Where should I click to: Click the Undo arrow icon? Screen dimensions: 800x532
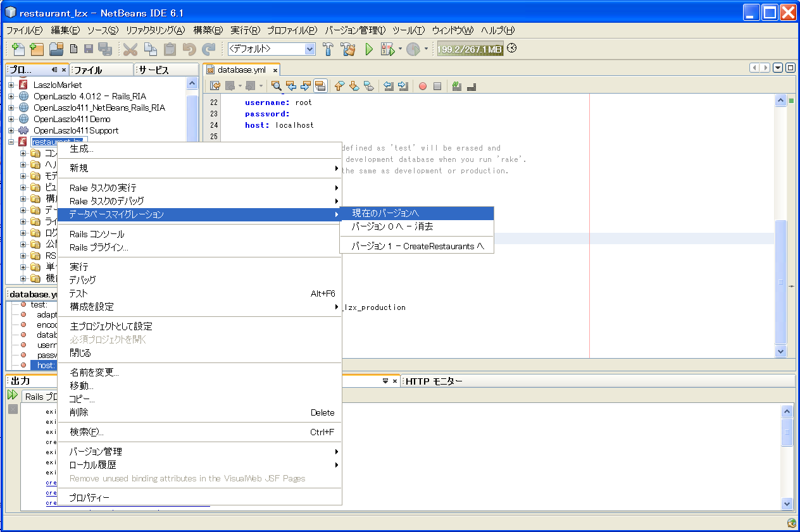pyautogui.click(x=189, y=49)
